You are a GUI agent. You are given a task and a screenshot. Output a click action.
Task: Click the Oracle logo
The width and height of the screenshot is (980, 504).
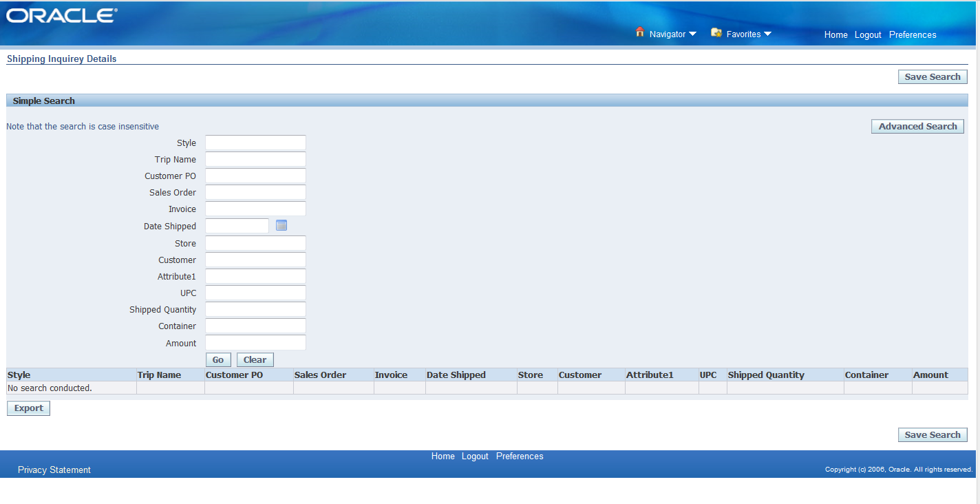61,14
